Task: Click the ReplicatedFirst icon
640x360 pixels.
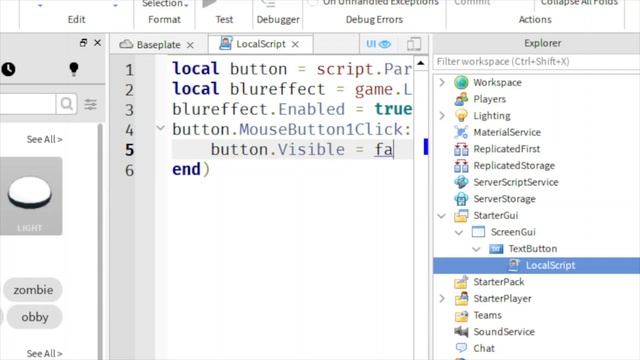Action: 461,149
